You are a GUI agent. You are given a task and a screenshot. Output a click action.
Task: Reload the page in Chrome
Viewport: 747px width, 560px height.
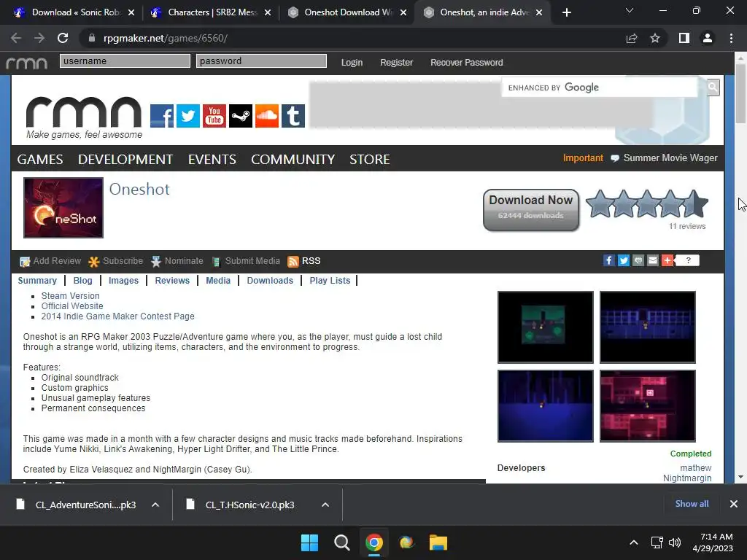(x=63, y=38)
